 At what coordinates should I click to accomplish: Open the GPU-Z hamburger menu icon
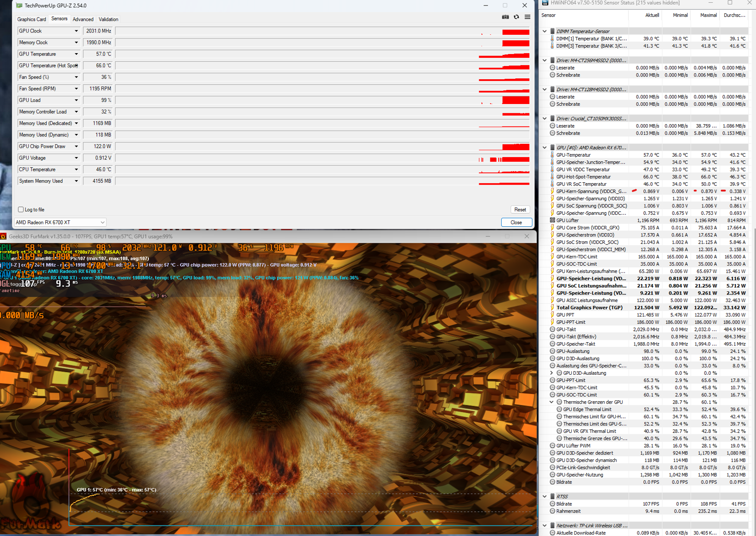527,17
